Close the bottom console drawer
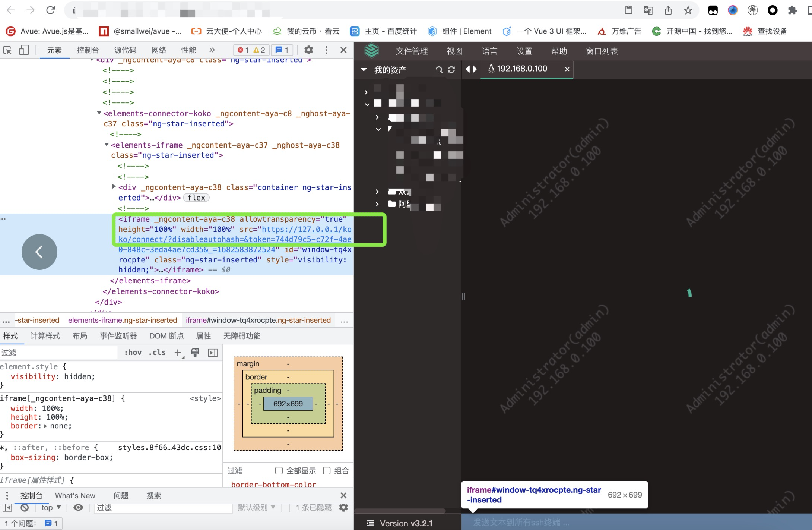Screen dimensions: 812x530 [x=343, y=496]
